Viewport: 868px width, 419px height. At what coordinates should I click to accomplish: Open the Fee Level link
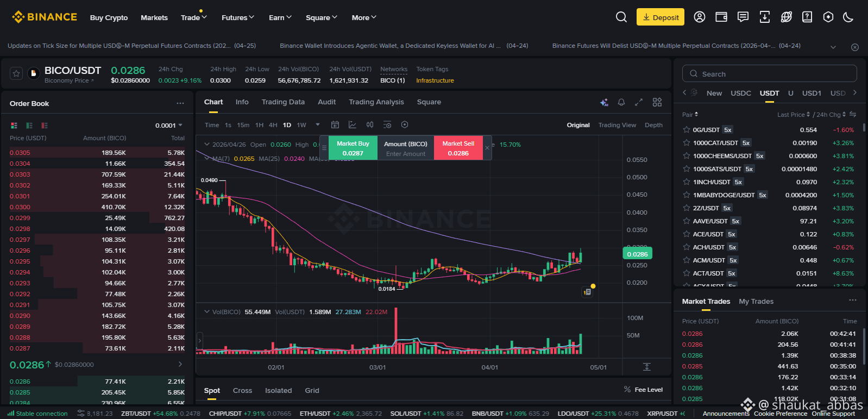pos(643,390)
